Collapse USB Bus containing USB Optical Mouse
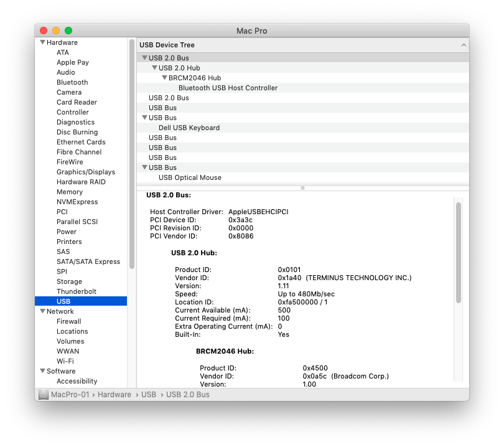The height and width of the screenshot is (447, 504). [144, 167]
